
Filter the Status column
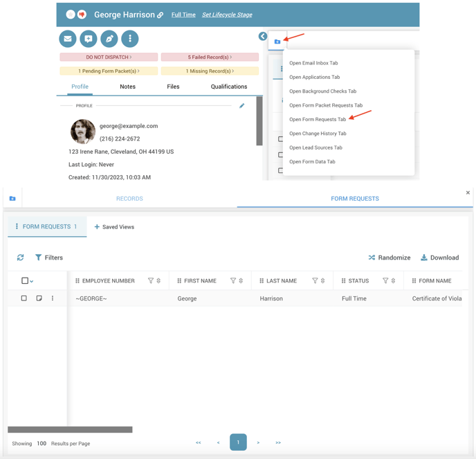tap(385, 280)
